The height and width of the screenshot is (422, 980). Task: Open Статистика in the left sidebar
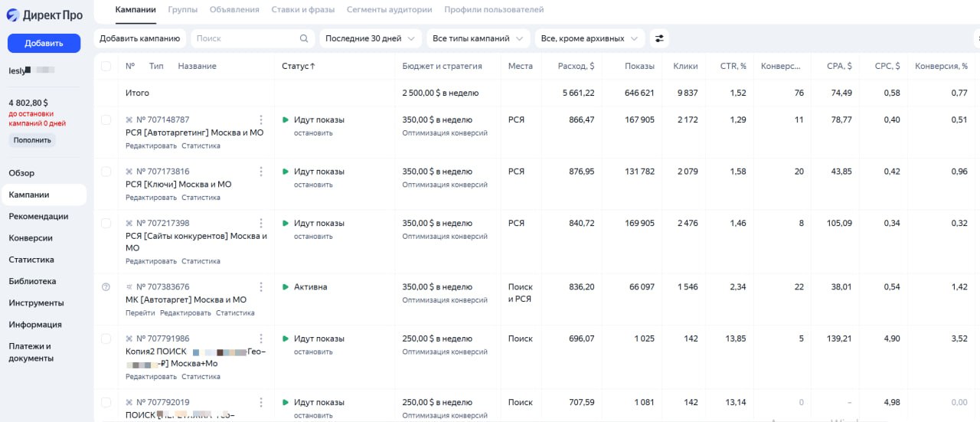(31, 260)
